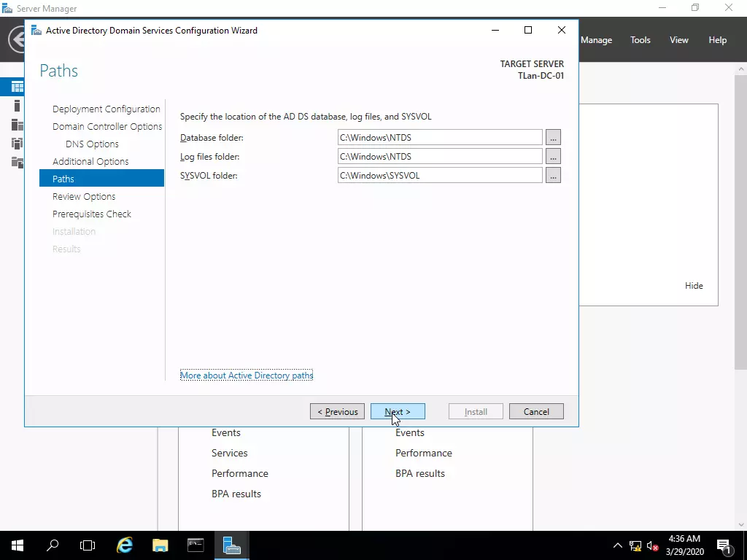Launch Internet Explorer from the taskbar

(125, 545)
